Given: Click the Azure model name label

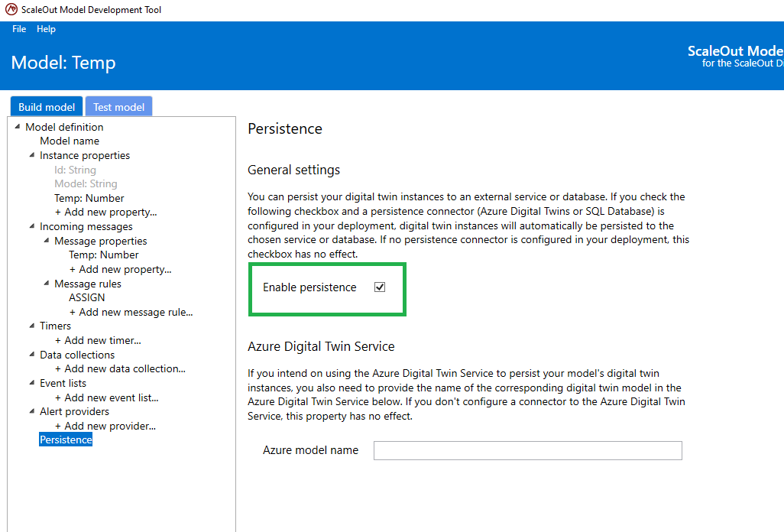Looking at the screenshot, I should click(x=310, y=450).
